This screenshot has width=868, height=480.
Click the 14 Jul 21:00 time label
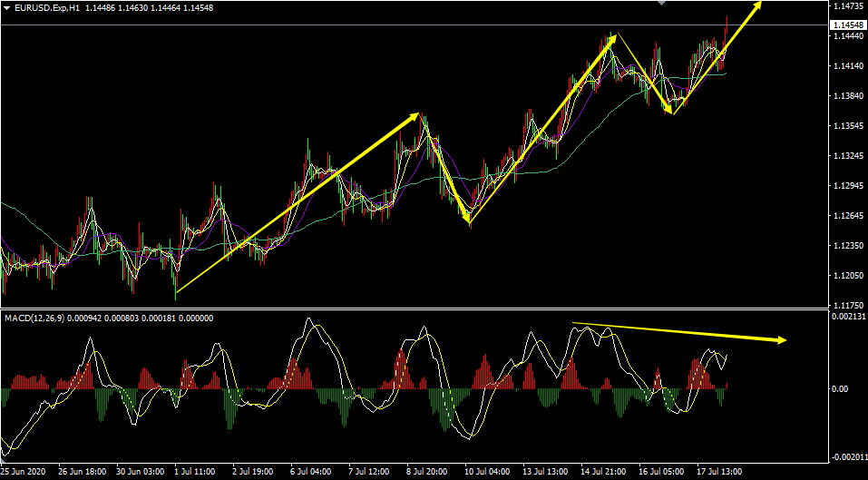coord(603,472)
